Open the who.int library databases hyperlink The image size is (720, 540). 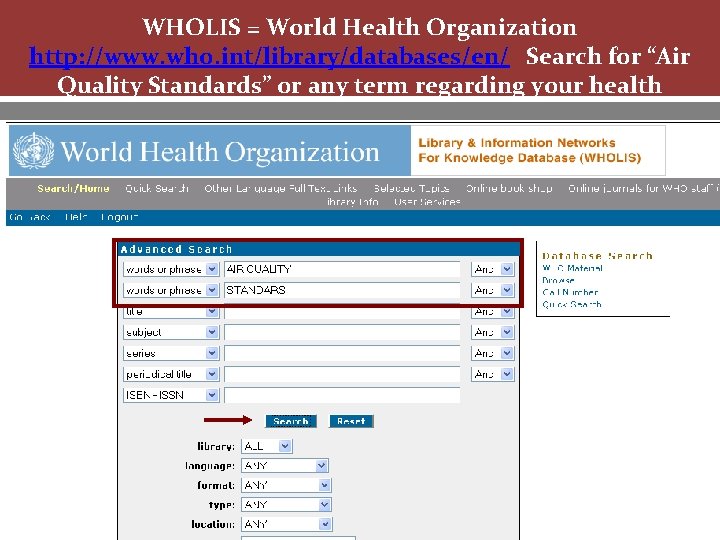(269, 56)
